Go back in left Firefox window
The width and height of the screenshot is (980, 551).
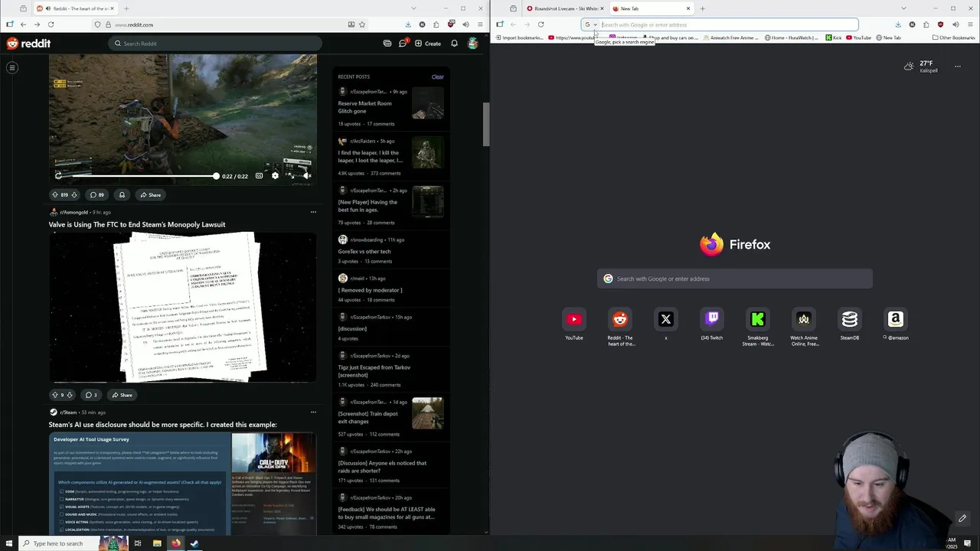(x=23, y=24)
